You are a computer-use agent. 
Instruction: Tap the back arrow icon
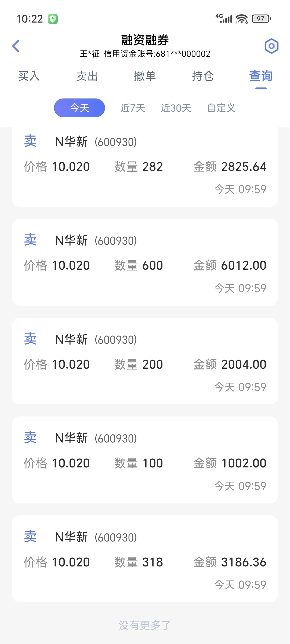[16, 46]
